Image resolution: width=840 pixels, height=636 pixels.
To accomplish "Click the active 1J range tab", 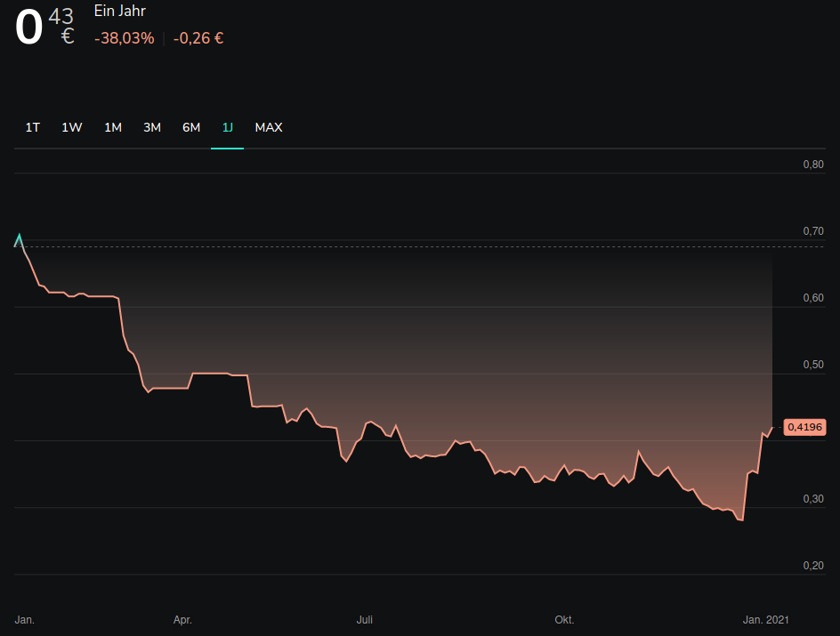I will [228, 127].
